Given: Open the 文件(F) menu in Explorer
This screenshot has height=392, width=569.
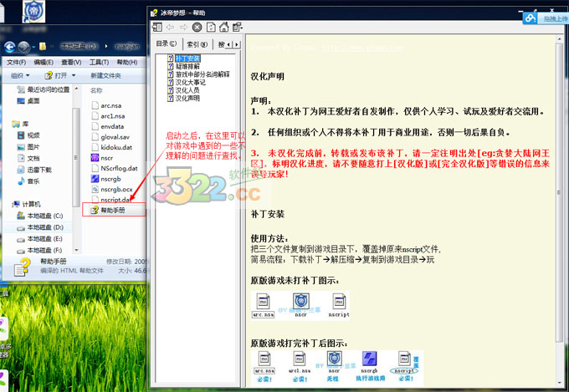Looking at the screenshot, I should click(17, 63).
